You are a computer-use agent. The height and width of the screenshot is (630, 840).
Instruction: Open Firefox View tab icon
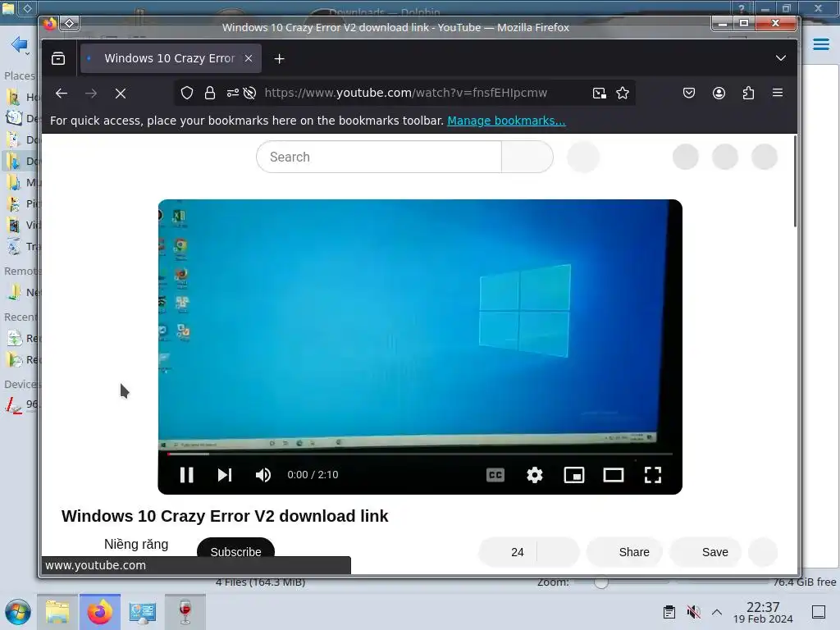pyautogui.click(x=58, y=58)
